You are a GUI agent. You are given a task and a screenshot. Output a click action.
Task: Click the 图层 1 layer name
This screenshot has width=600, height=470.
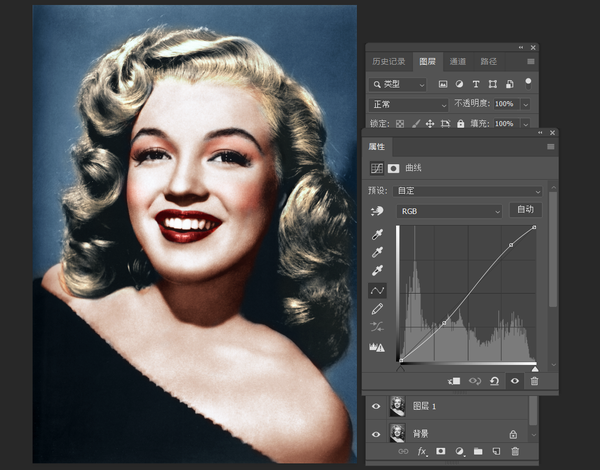point(424,406)
